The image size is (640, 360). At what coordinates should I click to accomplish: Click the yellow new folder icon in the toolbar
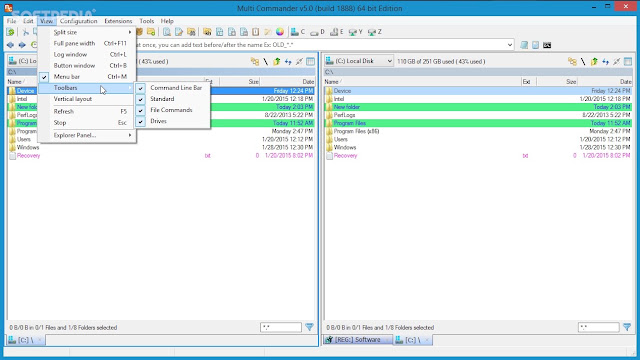[151, 32]
